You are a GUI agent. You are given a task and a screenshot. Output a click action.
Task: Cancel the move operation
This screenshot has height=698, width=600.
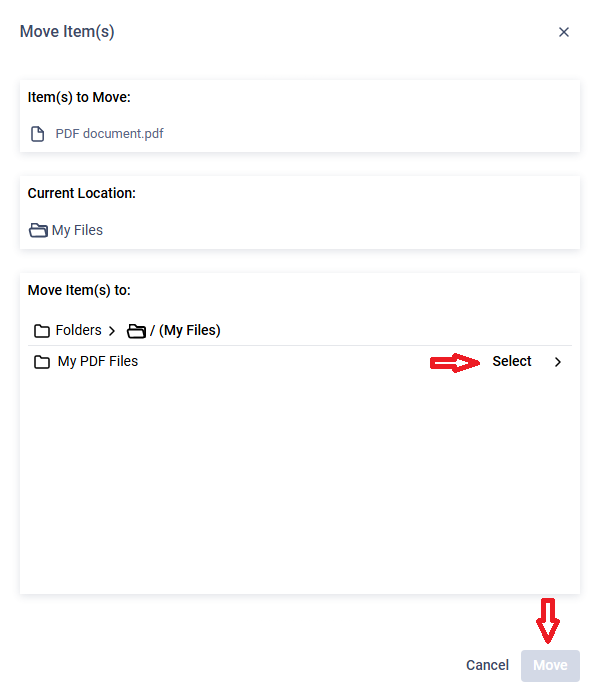tap(487, 665)
